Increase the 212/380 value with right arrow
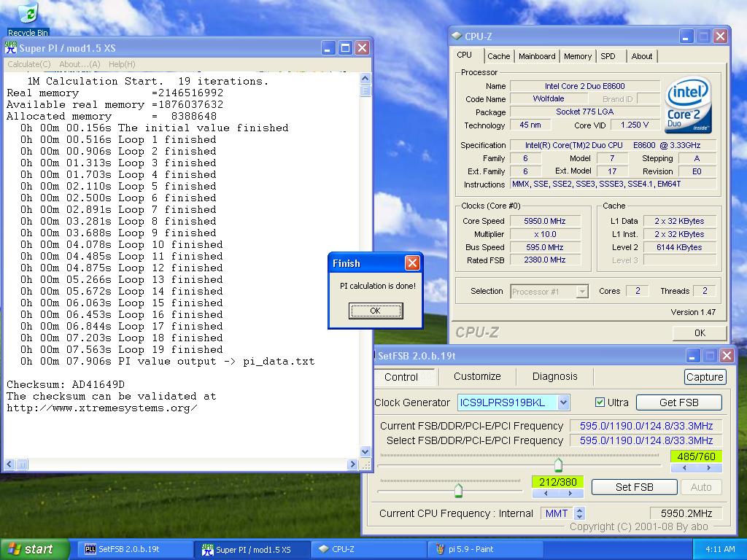Image resolution: width=747 pixels, height=560 pixels. (x=570, y=494)
